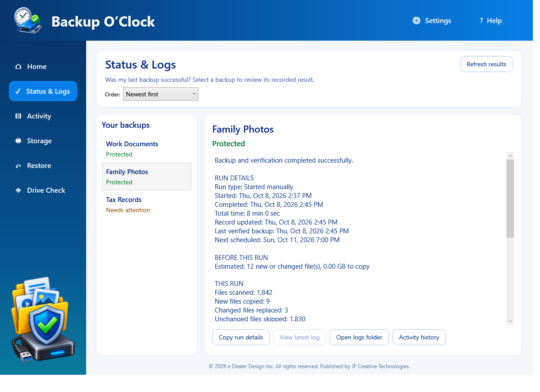Viewport: 540px width, 392px height.
Task: Click the Family Photos detail heading
Action: click(x=243, y=129)
